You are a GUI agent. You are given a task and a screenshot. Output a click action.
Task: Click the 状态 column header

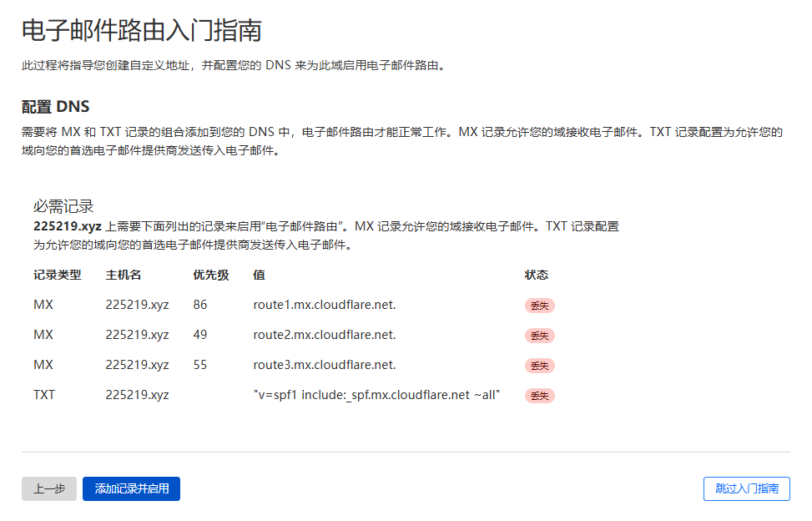[536, 275]
